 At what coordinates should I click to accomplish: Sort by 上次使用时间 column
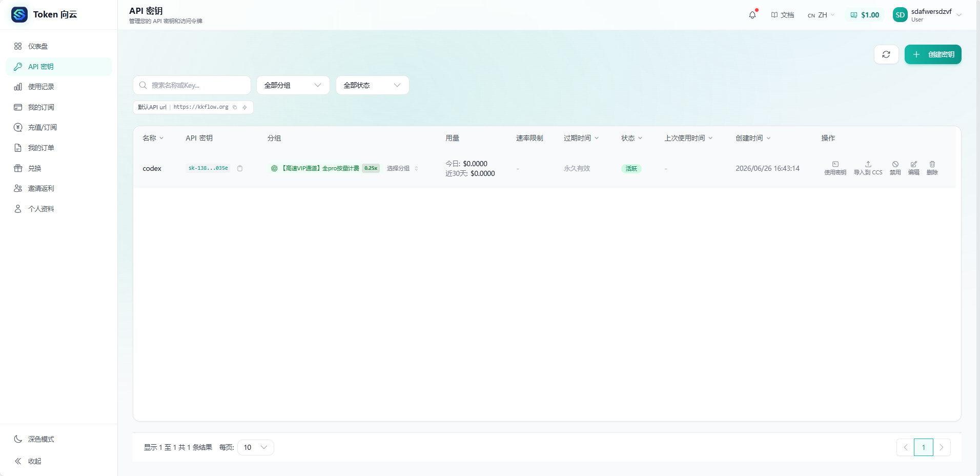pyautogui.click(x=688, y=138)
